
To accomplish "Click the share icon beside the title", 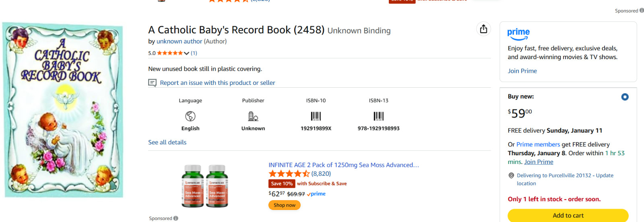I will point(483,29).
